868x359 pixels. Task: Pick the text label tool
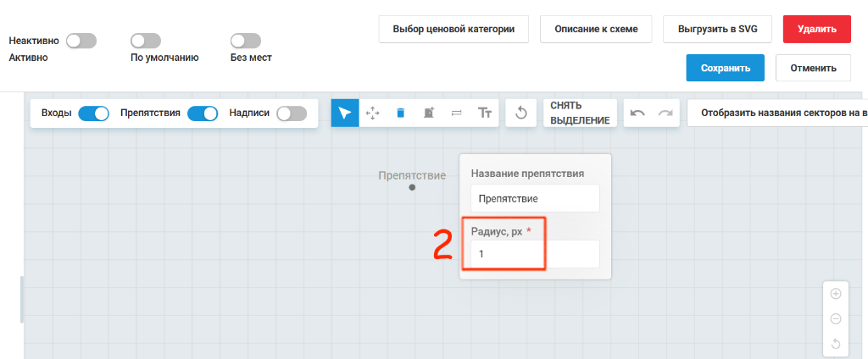pyautogui.click(x=485, y=113)
